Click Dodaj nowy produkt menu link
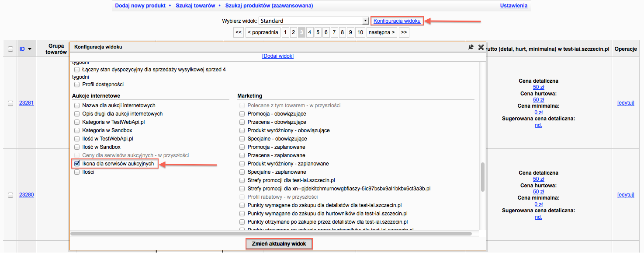This screenshot has width=644, height=267. 140,6
